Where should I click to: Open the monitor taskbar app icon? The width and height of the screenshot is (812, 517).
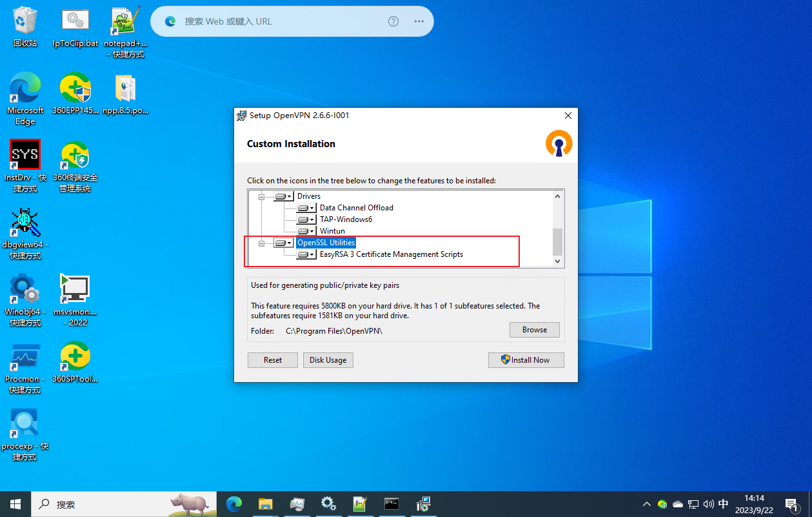click(x=297, y=504)
